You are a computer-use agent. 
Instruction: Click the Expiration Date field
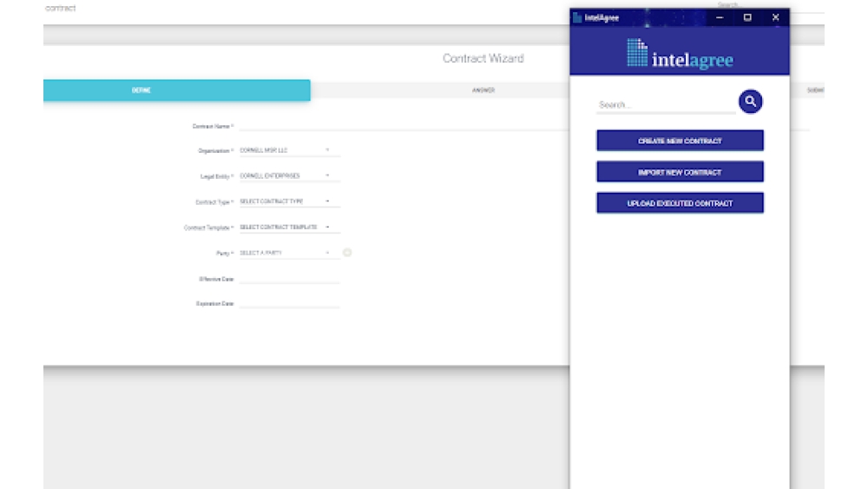tap(290, 303)
